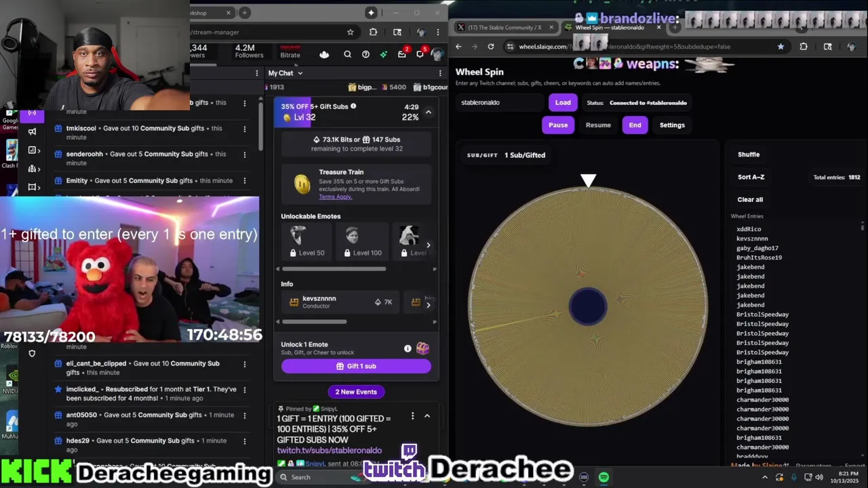The width and height of the screenshot is (868, 488).
Task: Open extensions puzzle icon in stream-manager window
Action: tap(373, 32)
